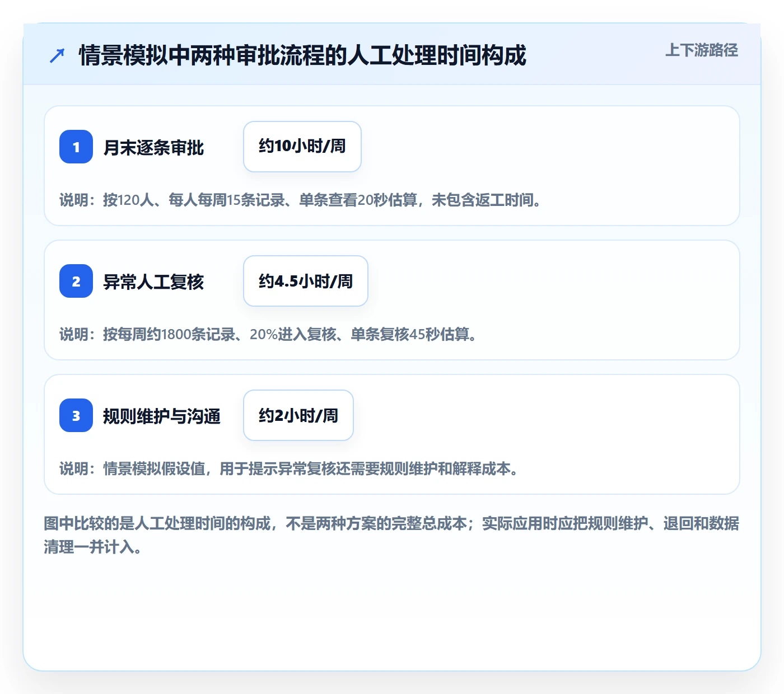Select the 约4.5小时/周 value pill

(306, 281)
